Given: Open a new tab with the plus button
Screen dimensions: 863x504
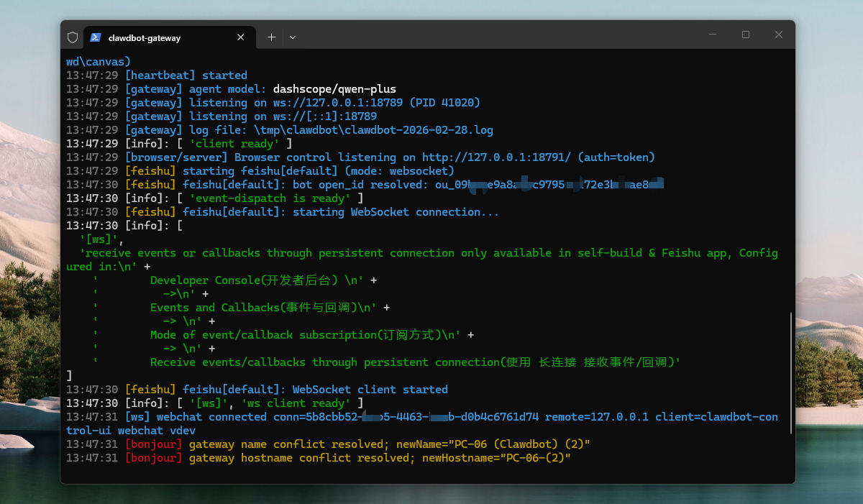Looking at the screenshot, I should (271, 37).
